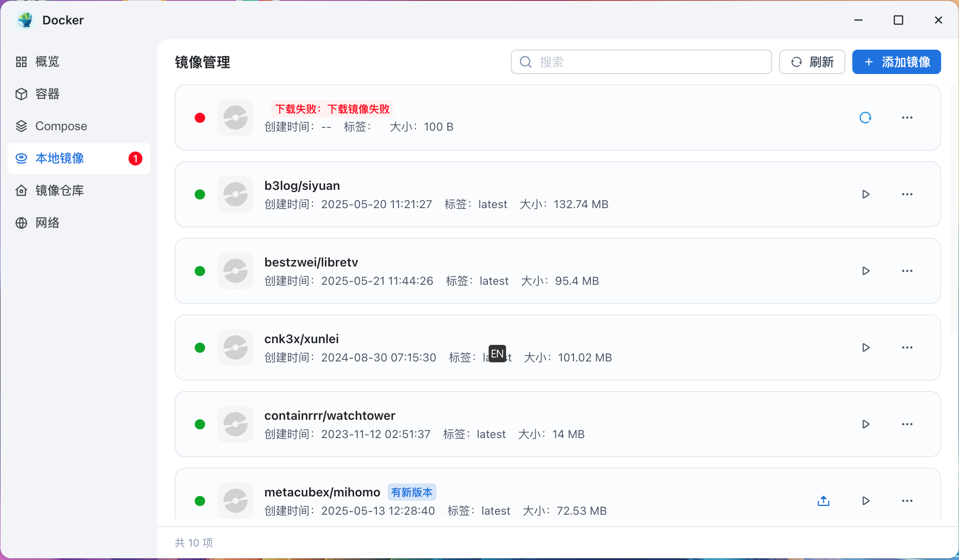The image size is (959, 560).
Task: Open the 镜像仓库 registry page
Action: [x=78, y=191]
